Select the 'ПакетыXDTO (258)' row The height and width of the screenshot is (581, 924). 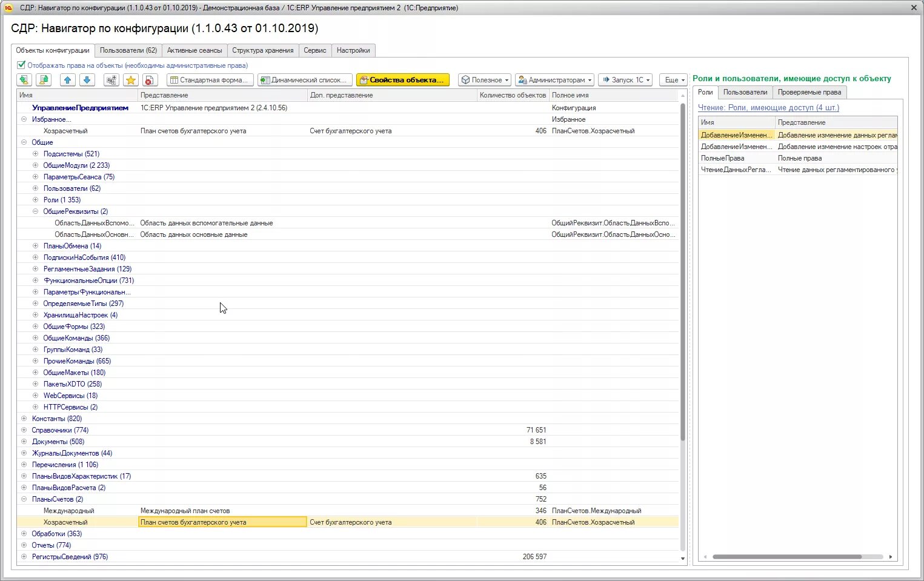348,384
